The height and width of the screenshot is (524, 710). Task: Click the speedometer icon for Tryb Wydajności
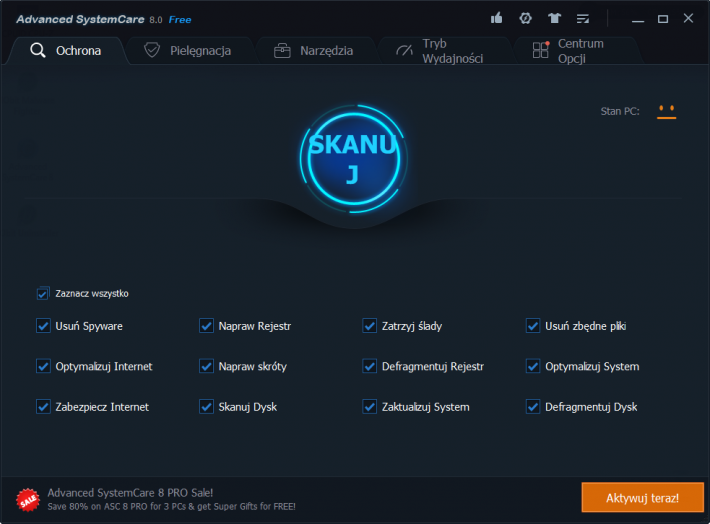[x=404, y=51]
